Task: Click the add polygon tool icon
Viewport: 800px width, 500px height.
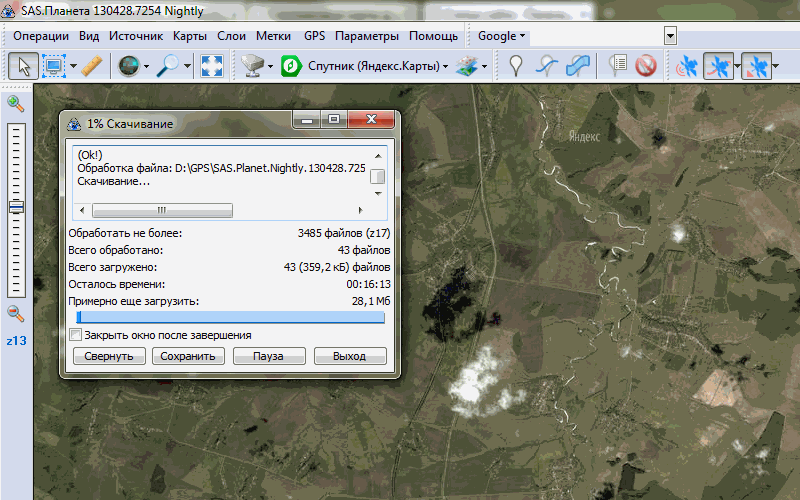Action: point(578,66)
